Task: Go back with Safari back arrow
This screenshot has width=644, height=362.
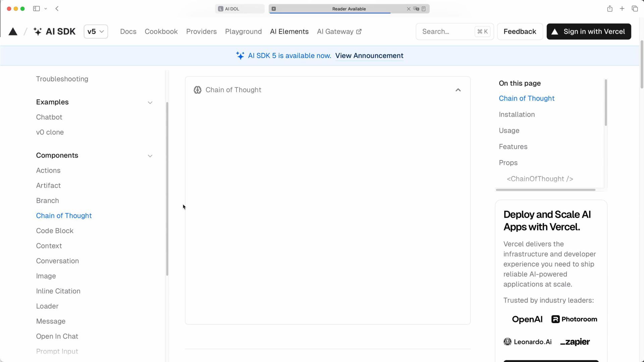Action: tap(57, 9)
